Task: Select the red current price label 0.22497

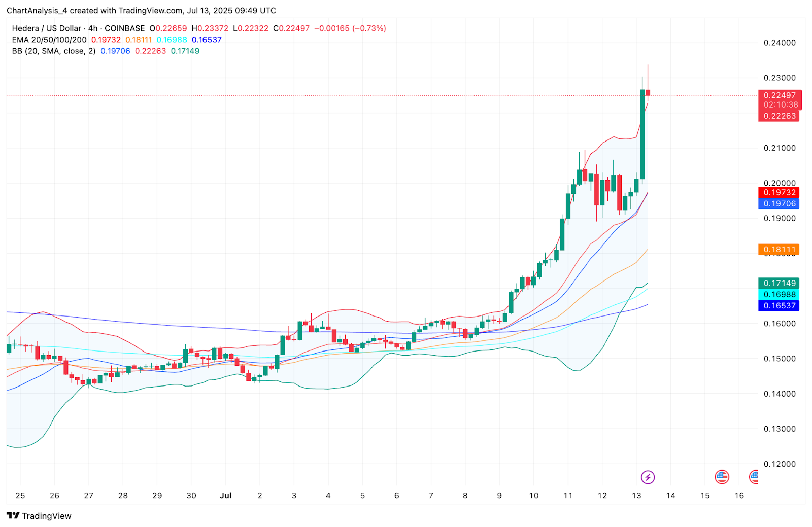Action: [780, 95]
